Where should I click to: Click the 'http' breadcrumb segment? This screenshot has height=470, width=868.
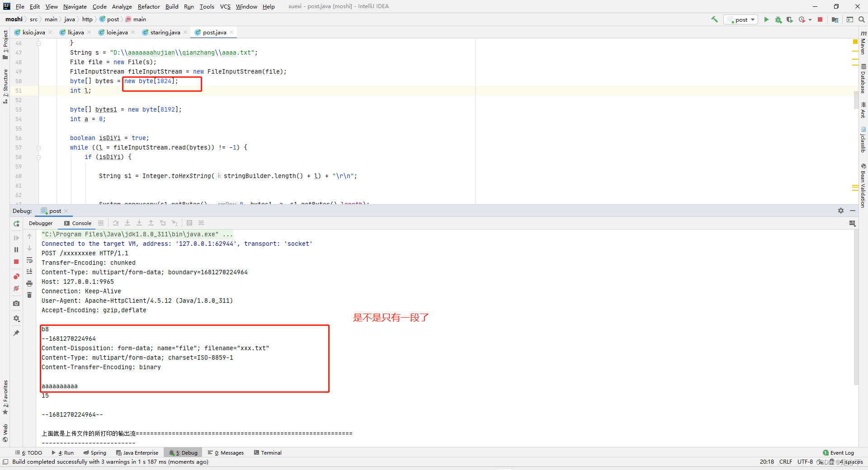(x=87, y=19)
